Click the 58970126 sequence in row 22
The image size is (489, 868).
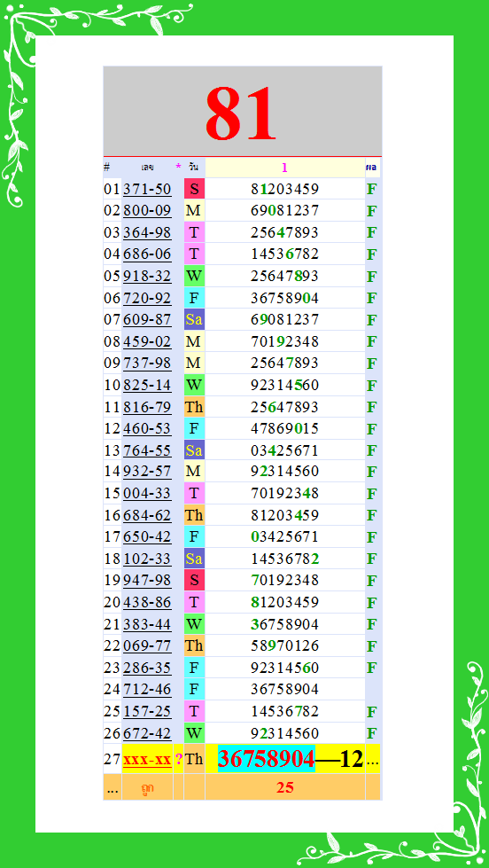[x=285, y=646]
